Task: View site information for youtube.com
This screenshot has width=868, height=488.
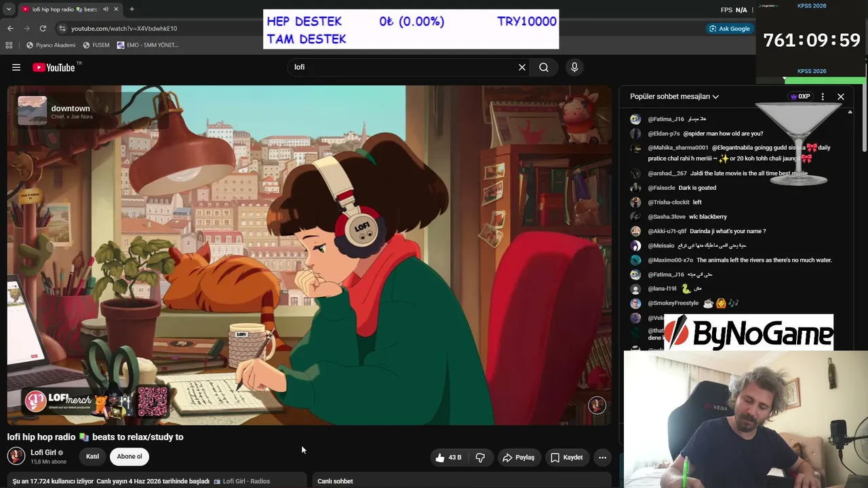Action: [62, 28]
